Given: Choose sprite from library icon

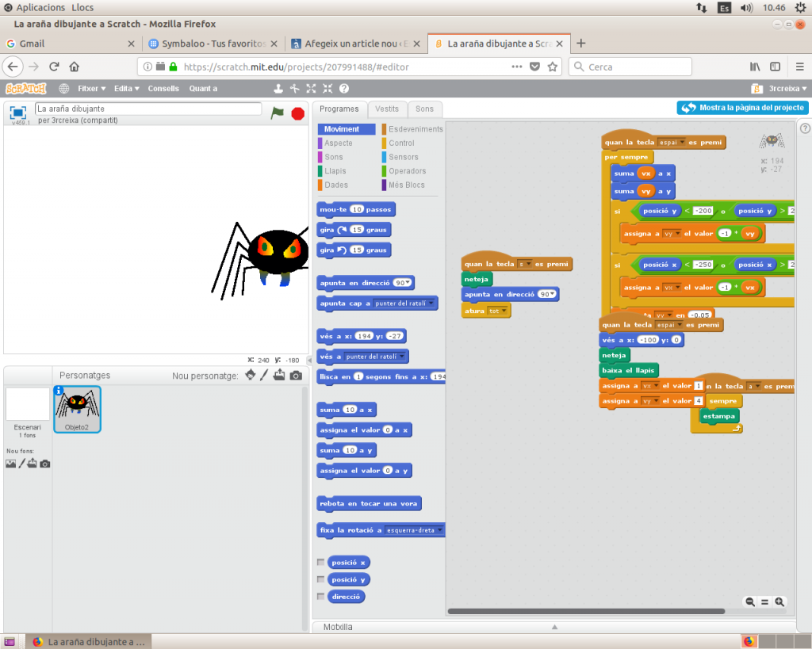Looking at the screenshot, I should pos(251,375).
